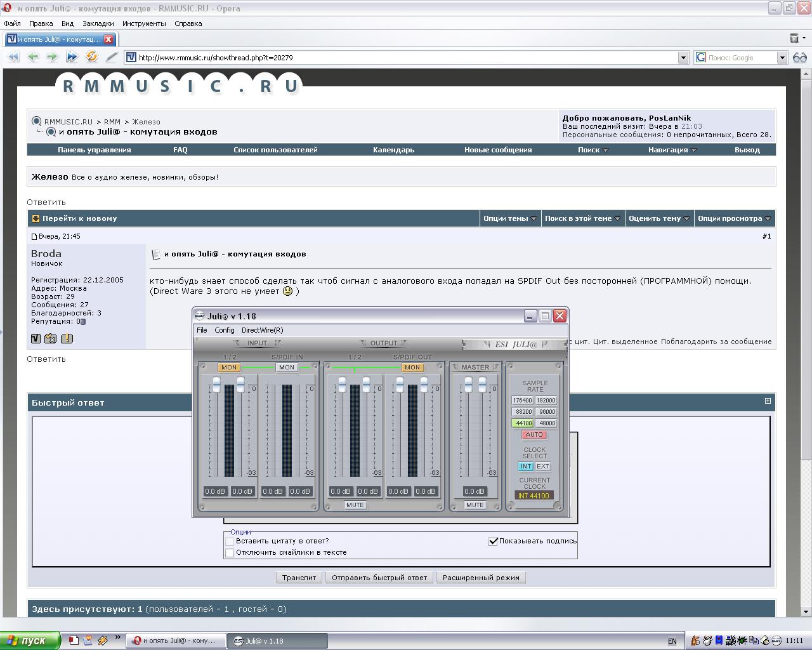Expand the Навигация dropdown in the forum navbar
Viewport: 812px width, 650px height.
pos(693,150)
